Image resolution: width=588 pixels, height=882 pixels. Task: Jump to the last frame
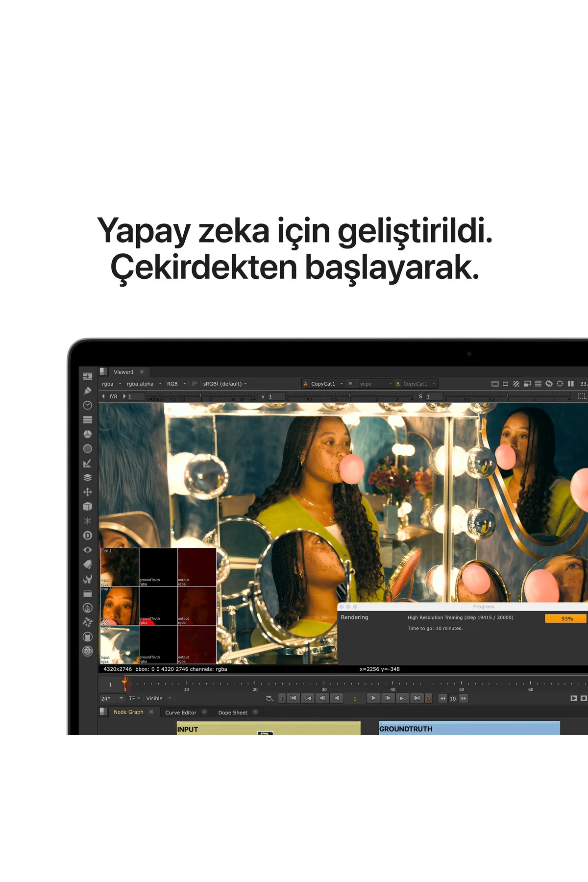417,698
